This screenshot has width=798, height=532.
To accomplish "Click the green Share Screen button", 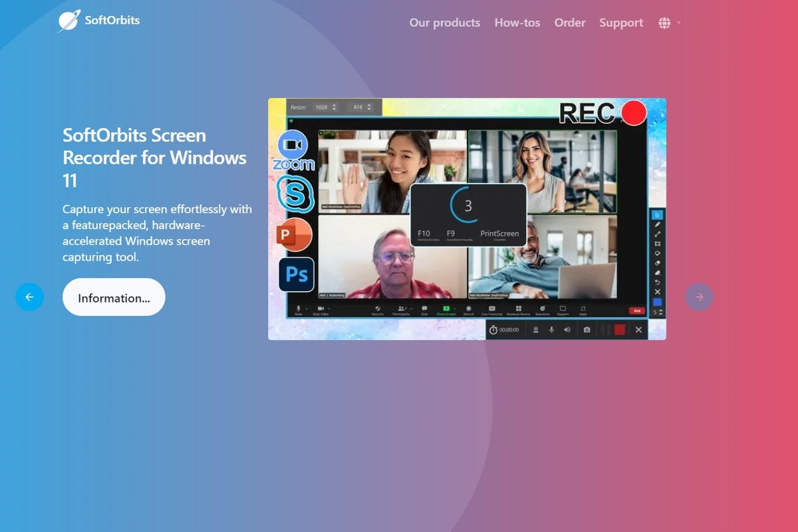I will [x=446, y=310].
